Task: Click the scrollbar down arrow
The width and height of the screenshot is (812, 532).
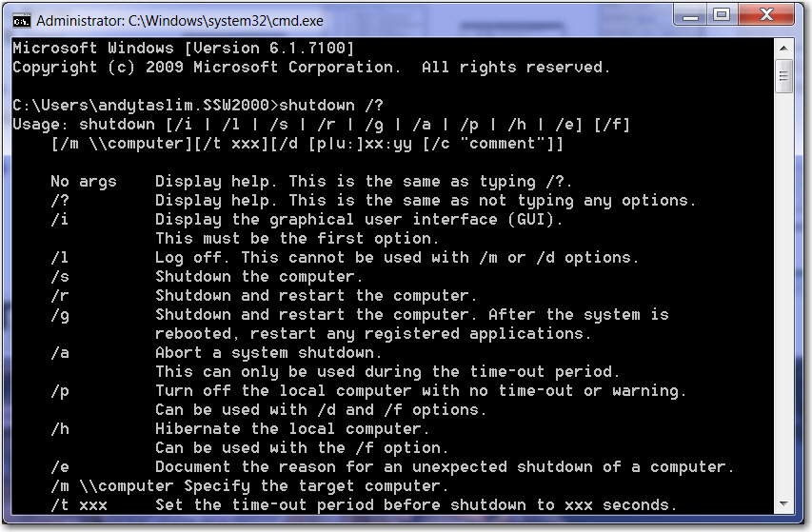Action: click(783, 505)
